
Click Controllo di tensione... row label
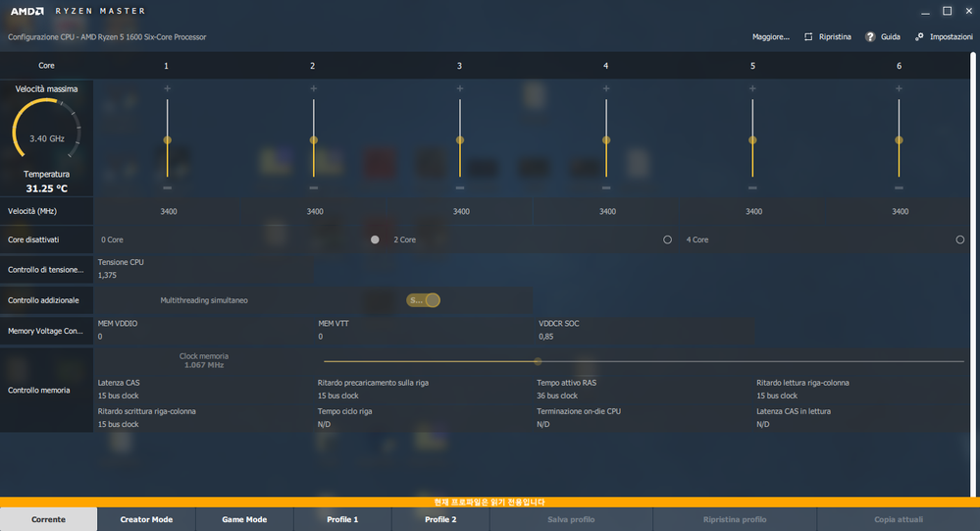45,270
